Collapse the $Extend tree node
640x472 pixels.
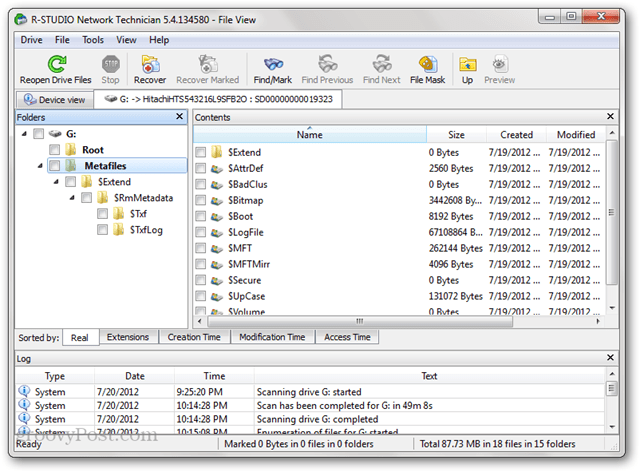[56, 182]
